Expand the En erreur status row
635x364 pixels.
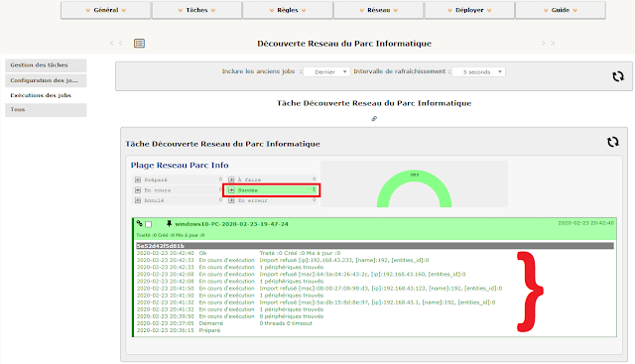click(231, 200)
